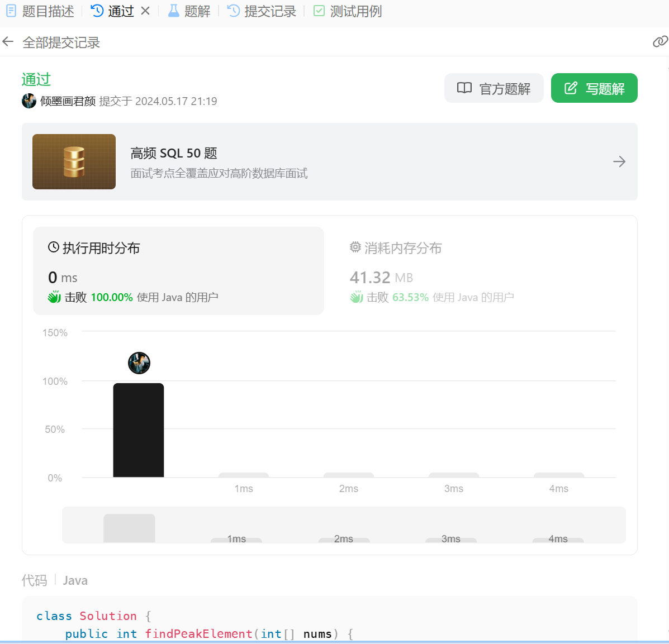Click the 提交于 2024.05.17 21:19 timestamp
The image size is (669, 644).
(x=158, y=101)
